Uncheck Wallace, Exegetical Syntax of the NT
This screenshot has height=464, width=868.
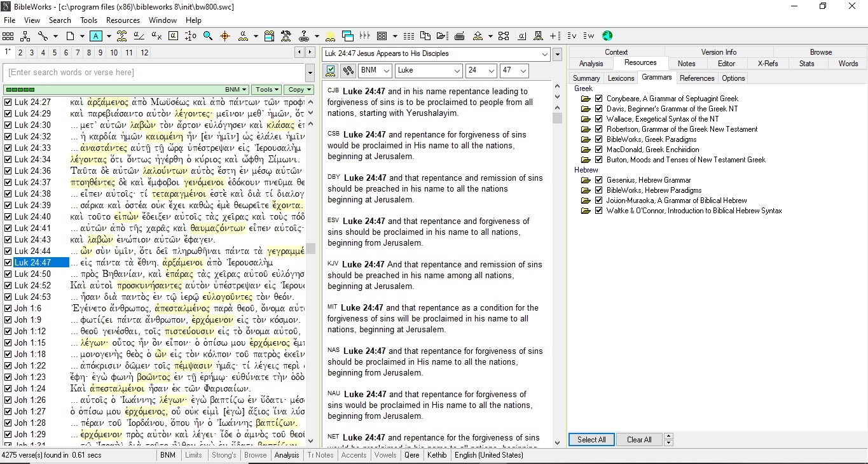click(598, 119)
